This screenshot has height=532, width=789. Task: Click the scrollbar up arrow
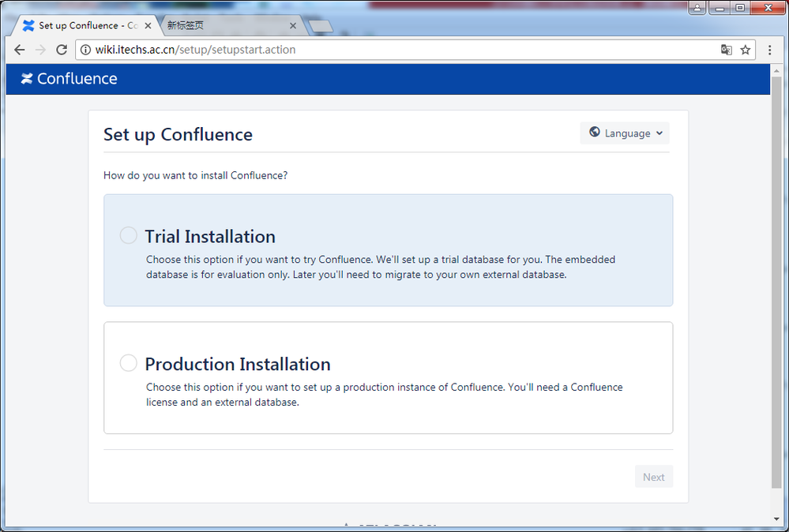point(776,70)
